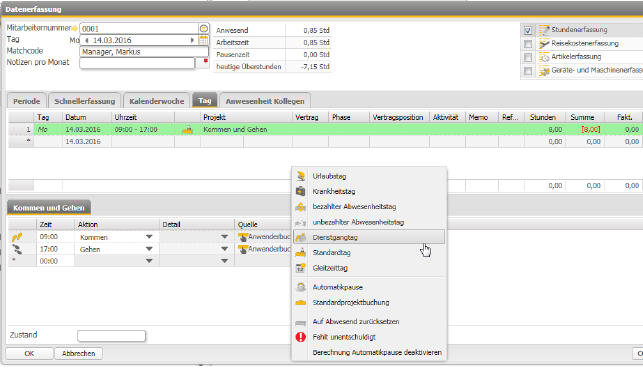Click the Mitarbeiternummer input field
This screenshot has width=643, height=368.
pos(139,29)
